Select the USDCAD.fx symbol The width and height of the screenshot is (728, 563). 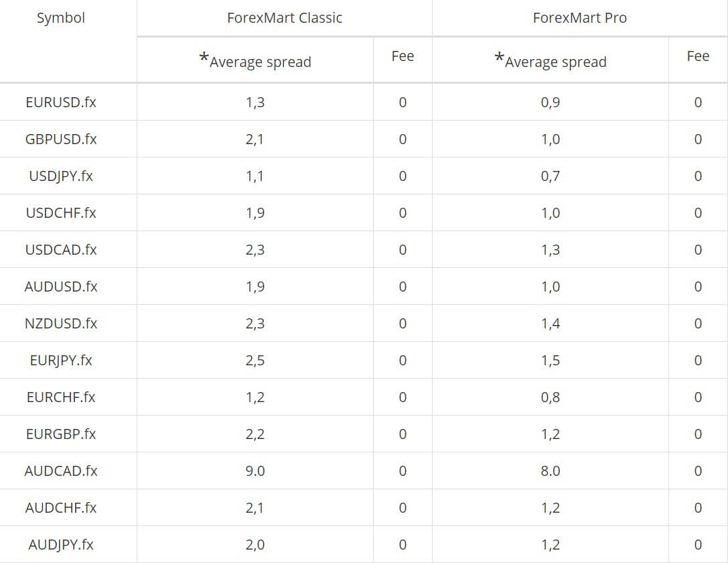[x=61, y=249]
